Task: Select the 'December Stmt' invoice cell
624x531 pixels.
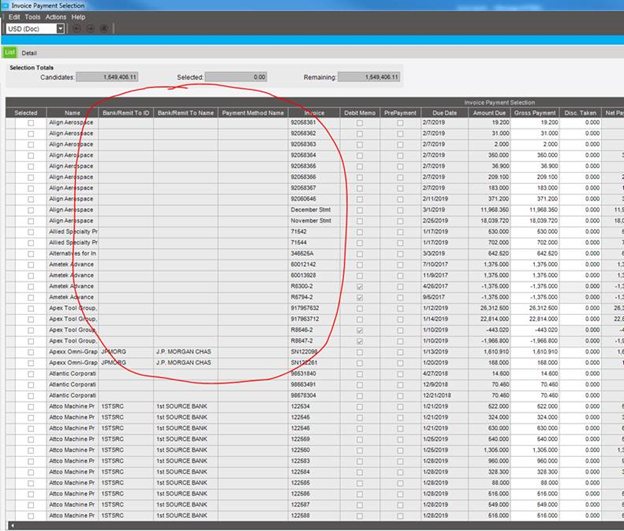Action: pyautogui.click(x=314, y=210)
